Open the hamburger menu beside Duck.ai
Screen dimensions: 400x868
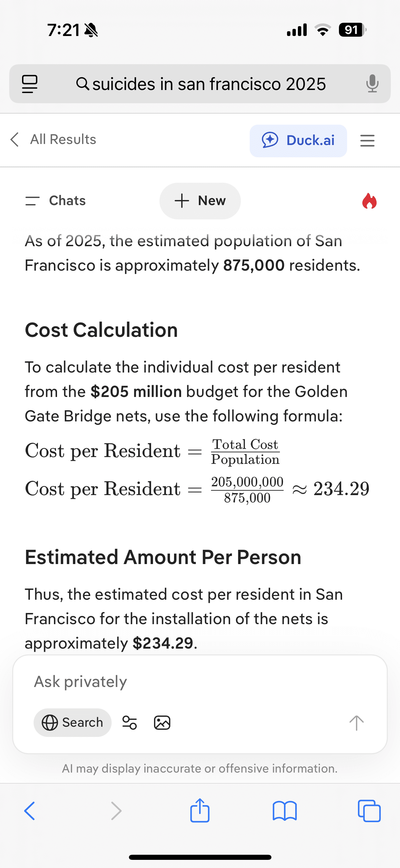367,141
